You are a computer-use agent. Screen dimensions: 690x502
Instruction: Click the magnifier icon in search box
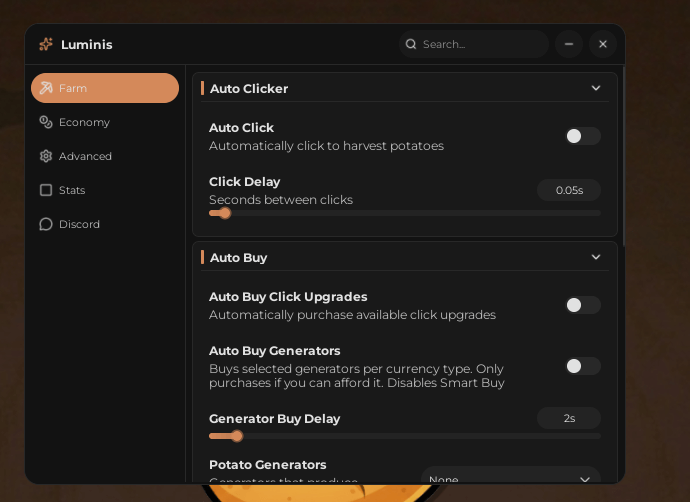coord(411,44)
